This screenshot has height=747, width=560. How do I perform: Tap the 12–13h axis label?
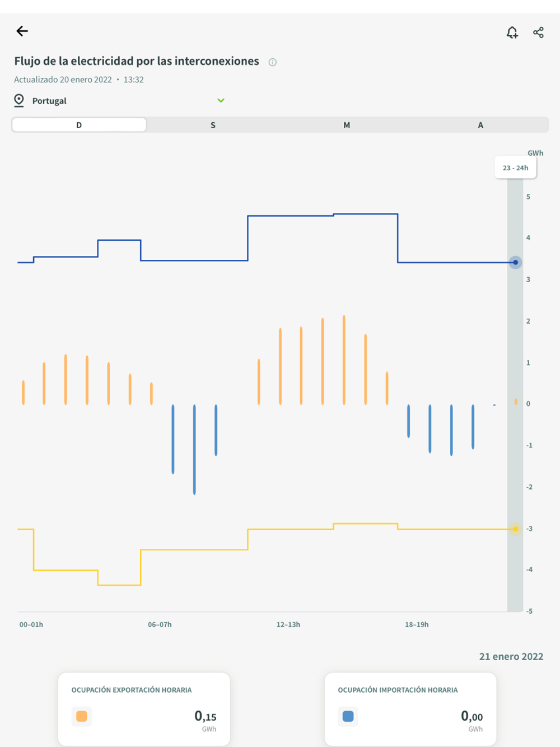[288, 624]
